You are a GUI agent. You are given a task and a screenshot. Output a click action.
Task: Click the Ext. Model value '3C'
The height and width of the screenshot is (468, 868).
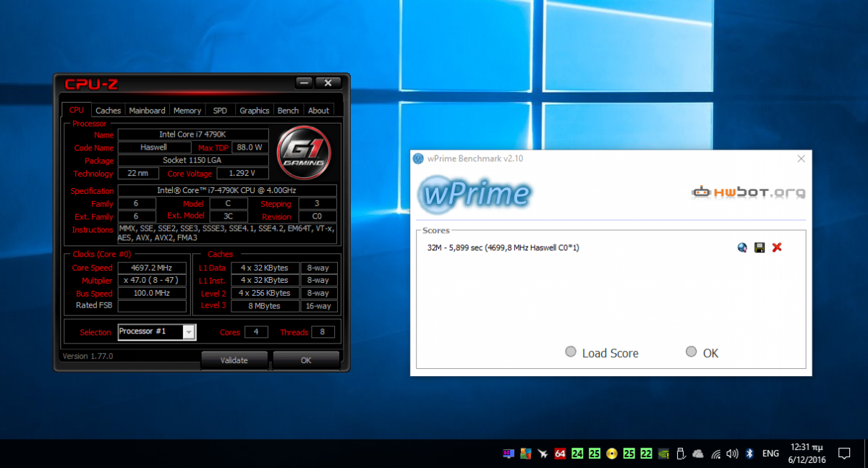tap(227, 216)
